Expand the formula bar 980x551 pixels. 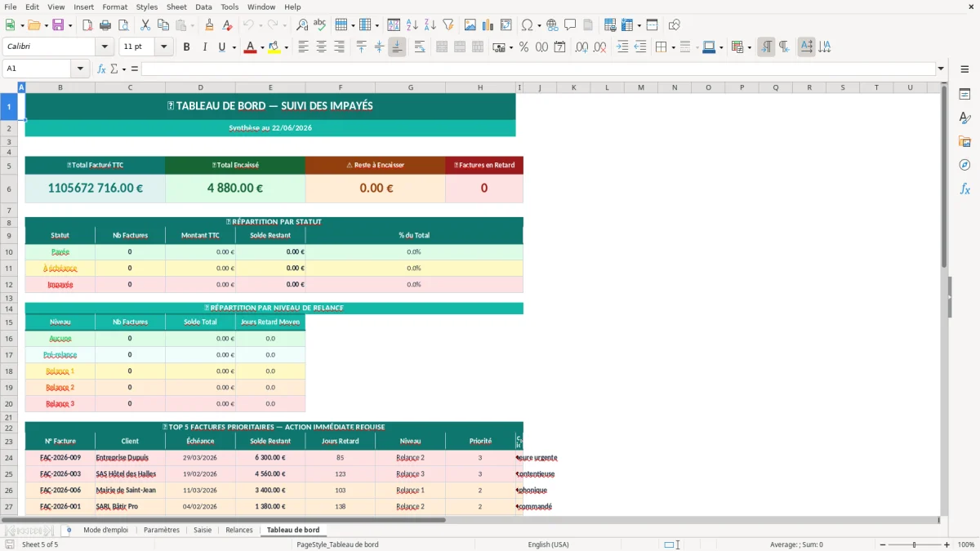point(941,69)
